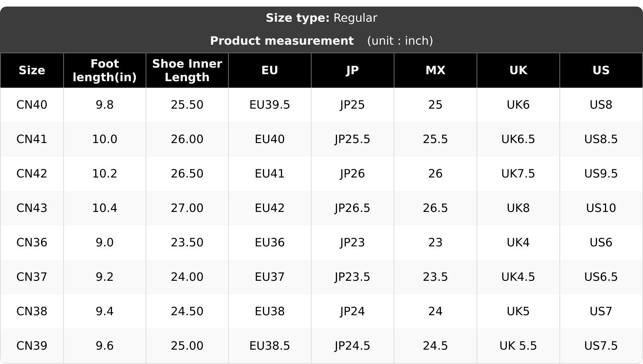Click the US column header
643x364 pixels.
[x=601, y=71]
